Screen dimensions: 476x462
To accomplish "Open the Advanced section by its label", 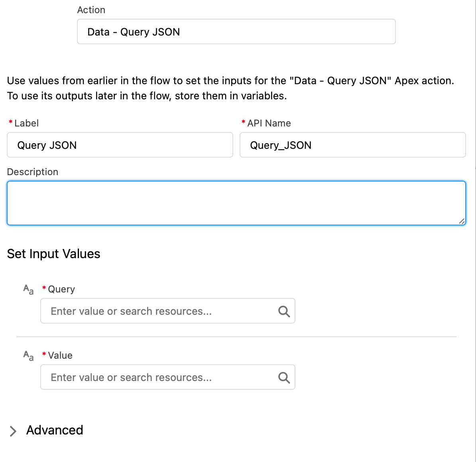I will point(55,430).
